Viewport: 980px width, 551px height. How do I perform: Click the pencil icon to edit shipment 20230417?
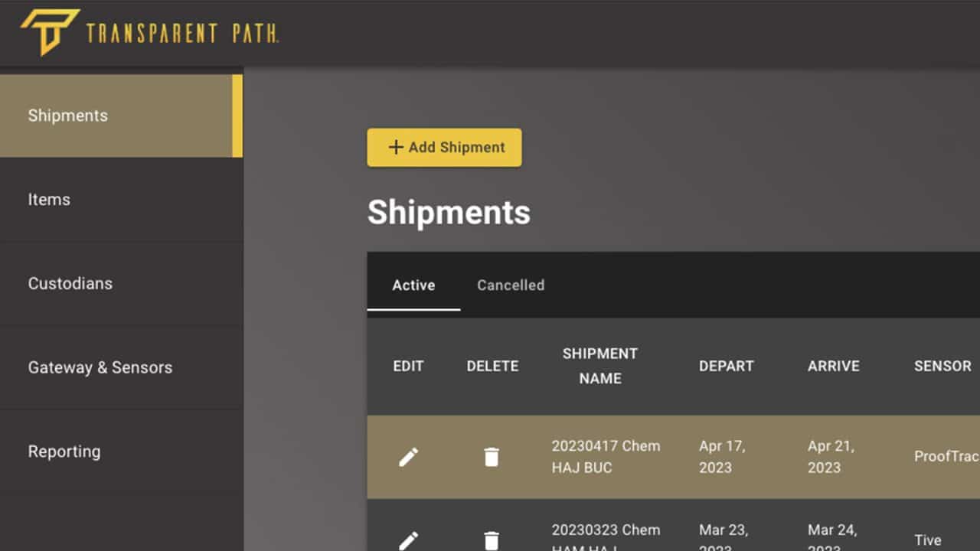coord(408,456)
